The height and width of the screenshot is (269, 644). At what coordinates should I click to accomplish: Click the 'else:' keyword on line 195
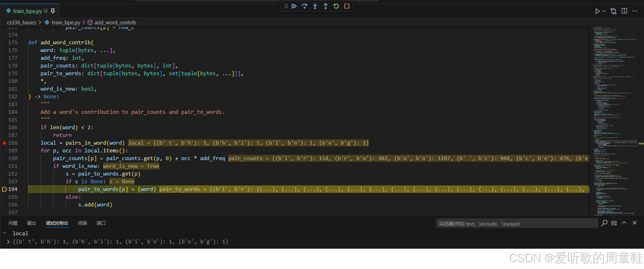pyautogui.click(x=73, y=197)
